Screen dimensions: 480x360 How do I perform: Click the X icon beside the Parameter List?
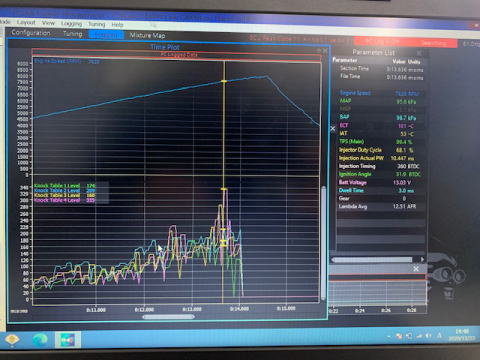click(x=333, y=129)
